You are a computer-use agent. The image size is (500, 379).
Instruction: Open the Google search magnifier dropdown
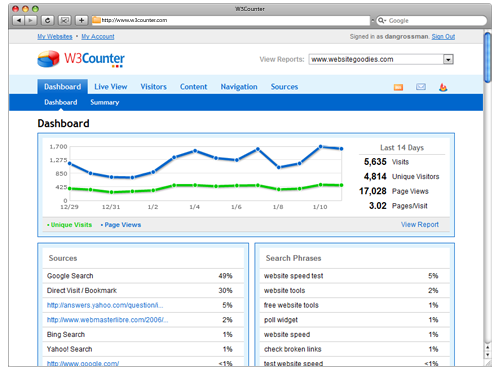(382, 21)
